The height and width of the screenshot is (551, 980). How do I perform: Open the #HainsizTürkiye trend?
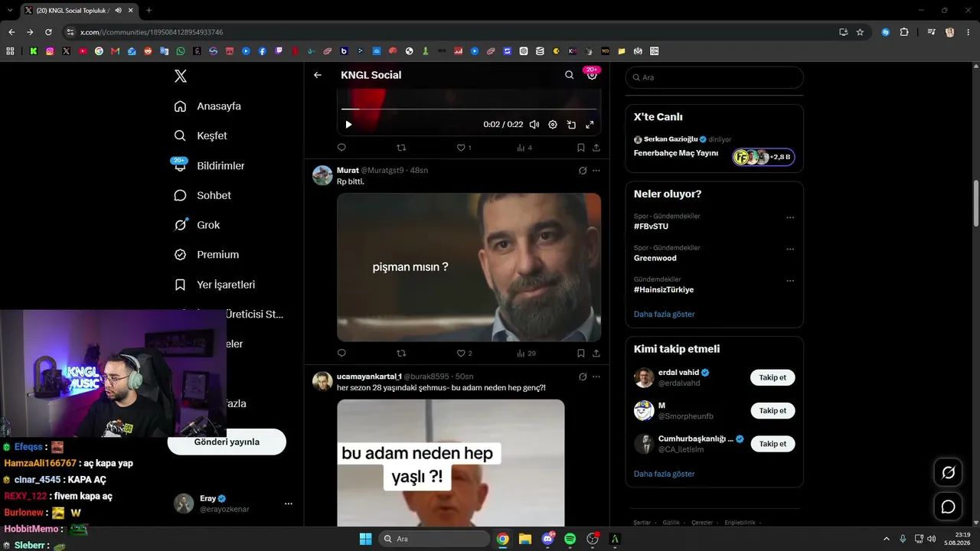[x=664, y=290]
